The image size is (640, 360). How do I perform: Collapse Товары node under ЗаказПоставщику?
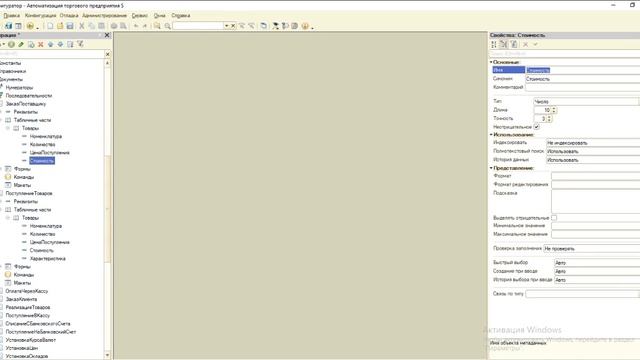pyautogui.click(x=8, y=128)
